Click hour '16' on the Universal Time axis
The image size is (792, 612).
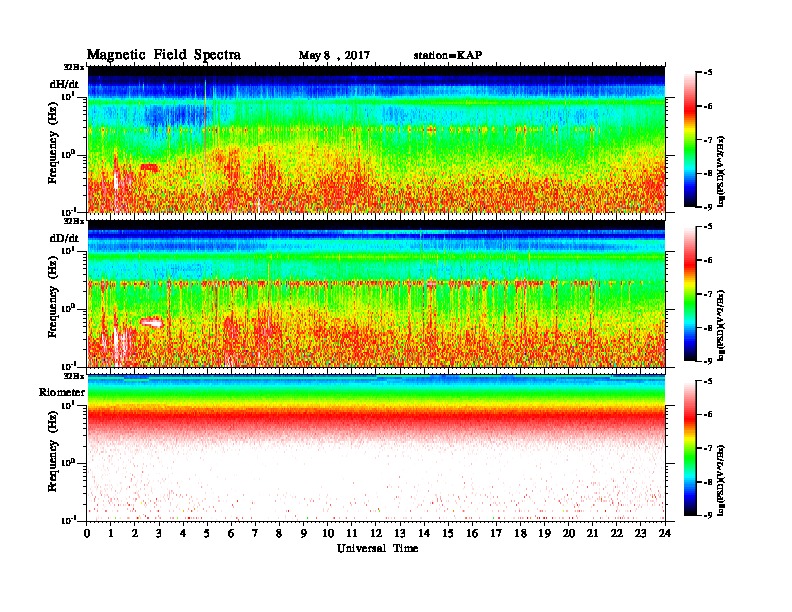coord(472,533)
